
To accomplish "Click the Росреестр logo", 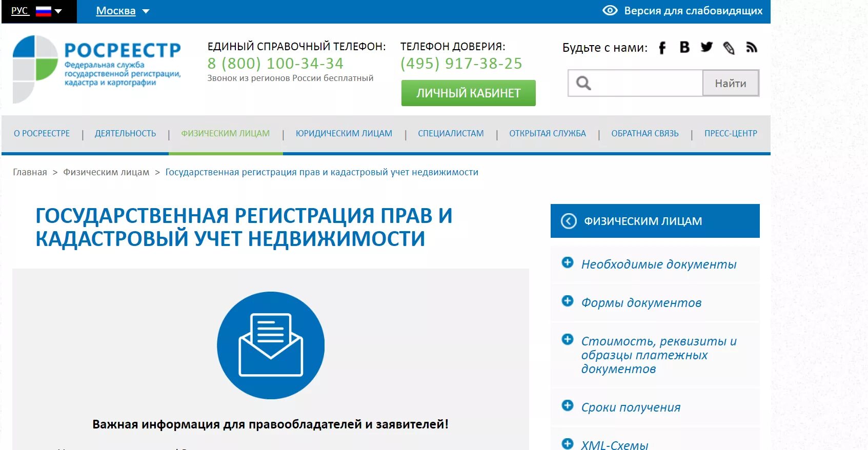I will point(96,69).
